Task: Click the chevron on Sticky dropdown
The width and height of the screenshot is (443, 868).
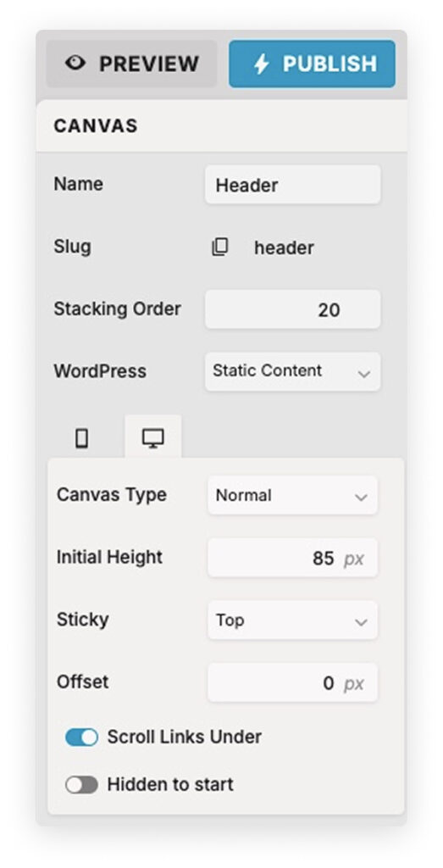Action: [x=361, y=622]
